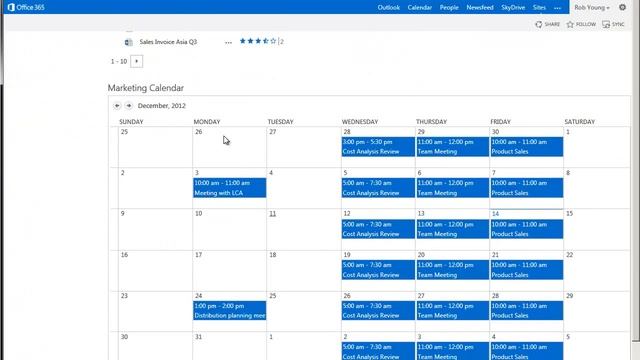Open Team Meeting event on December 27
640x360 pixels.
tap(452, 311)
